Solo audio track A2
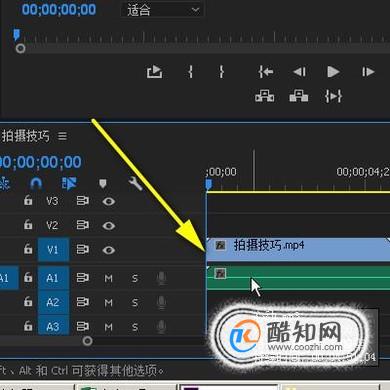This screenshot has width=390, height=390. tap(135, 303)
